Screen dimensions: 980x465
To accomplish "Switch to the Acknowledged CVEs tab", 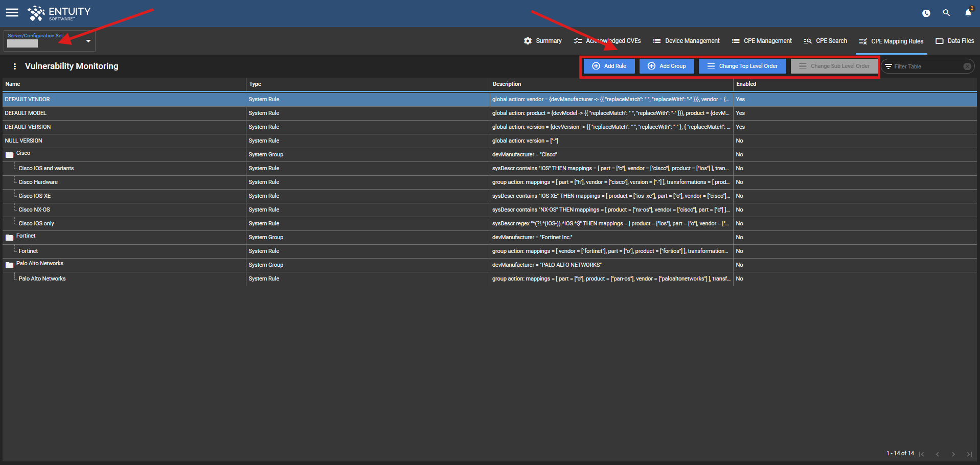I will pos(607,41).
